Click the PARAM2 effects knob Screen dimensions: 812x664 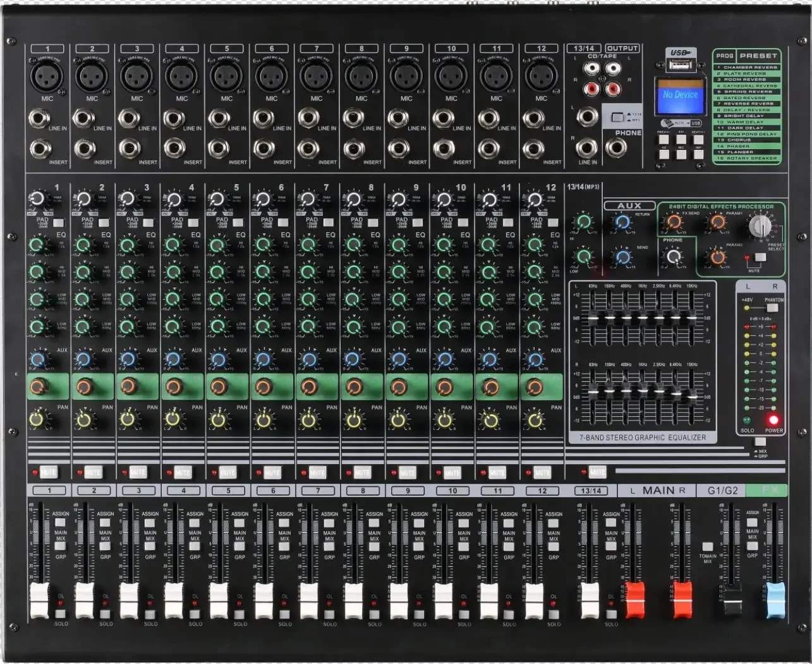pos(717,258)
